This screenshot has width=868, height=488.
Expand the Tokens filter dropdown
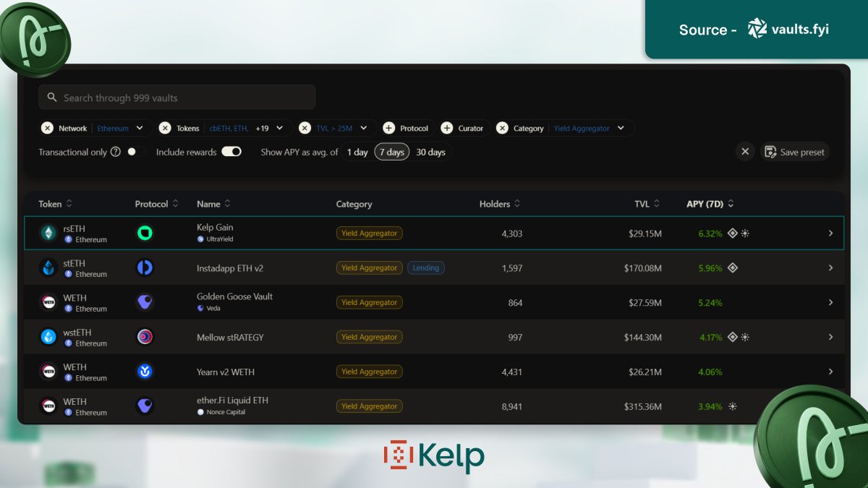(x=279, y=128)
